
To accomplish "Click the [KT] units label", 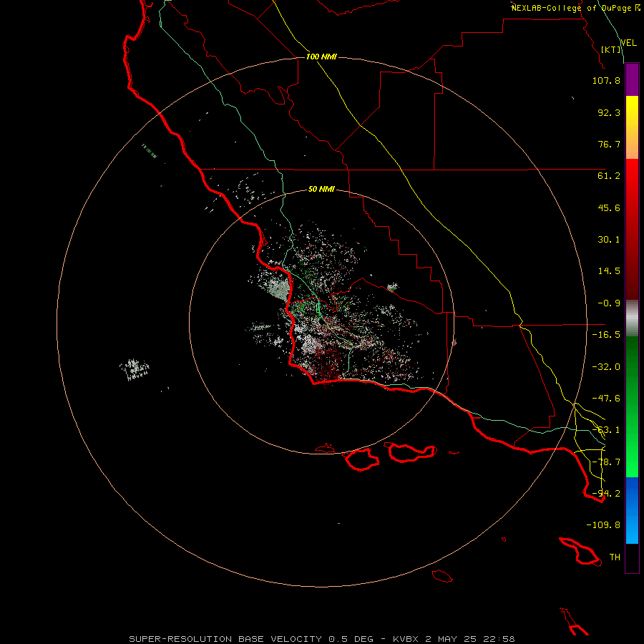I will pyautogui.click(x=611, y=49).
